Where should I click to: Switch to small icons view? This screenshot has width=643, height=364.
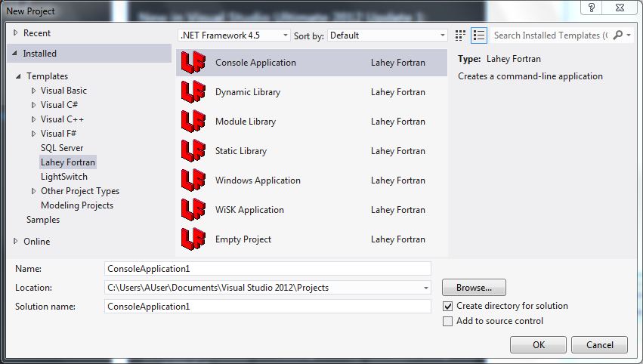coord(460,35)
